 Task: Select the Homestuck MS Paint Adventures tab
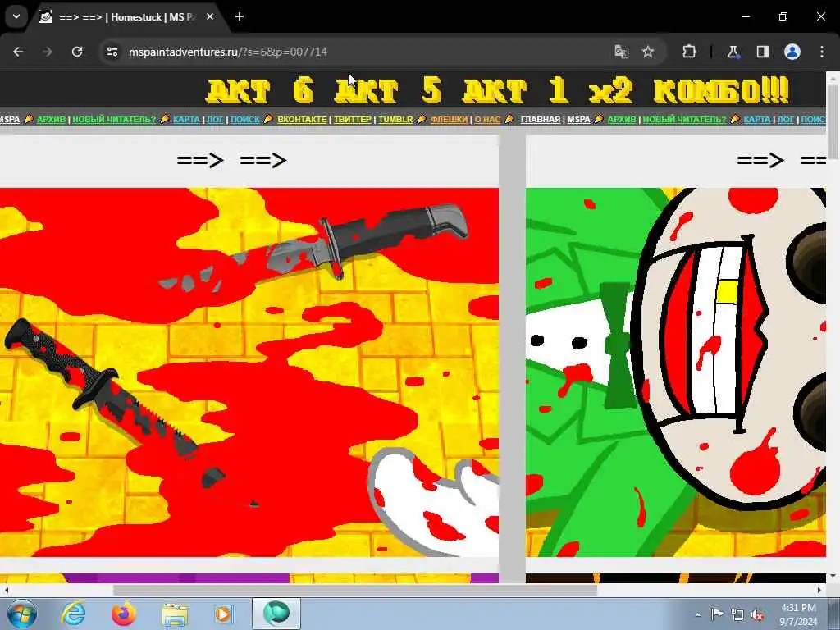pyautogui.click(x=125, y=17)
